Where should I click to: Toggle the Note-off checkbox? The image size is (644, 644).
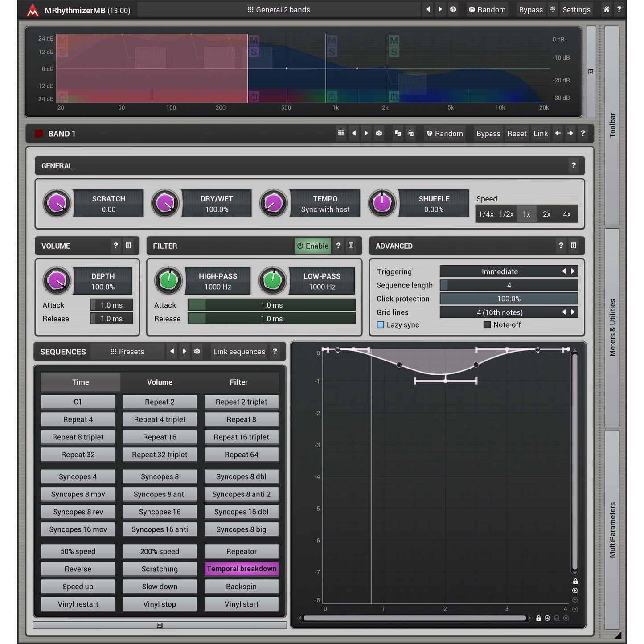[x=487, y=325]
